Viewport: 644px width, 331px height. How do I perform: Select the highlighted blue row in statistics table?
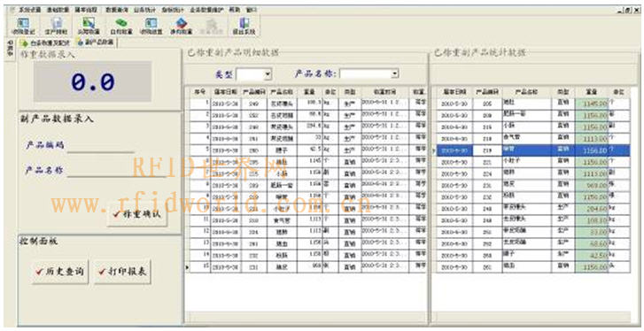pyautogui.click(x=533, y=150)
